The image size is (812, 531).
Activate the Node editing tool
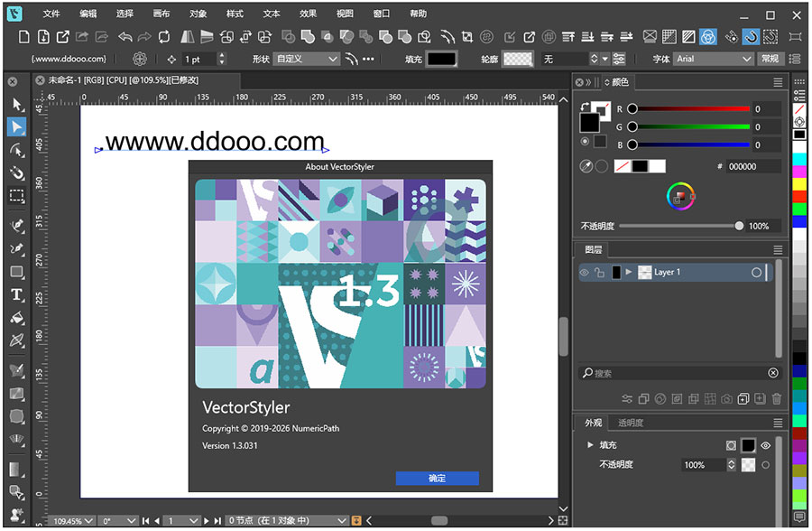pos(16,127)
